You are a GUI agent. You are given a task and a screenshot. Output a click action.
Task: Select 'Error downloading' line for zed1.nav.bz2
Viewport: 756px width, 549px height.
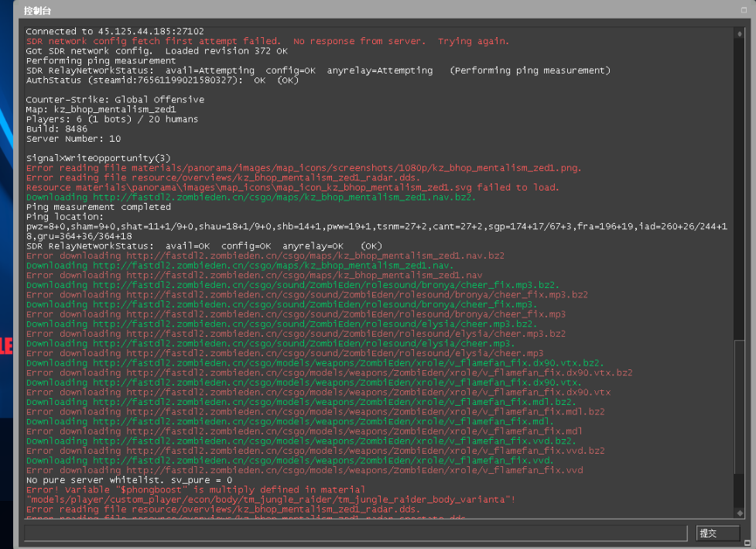click(265, 256)
